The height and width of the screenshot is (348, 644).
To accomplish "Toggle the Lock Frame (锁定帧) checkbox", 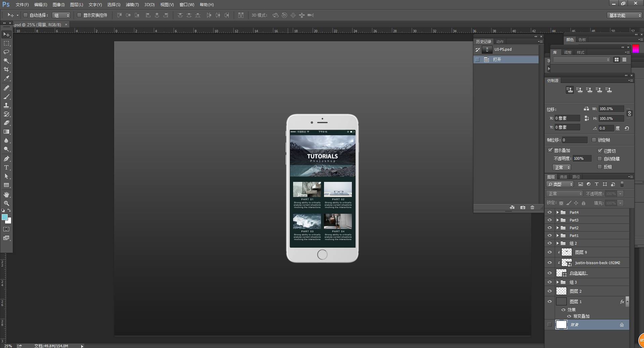I will point(594,140).
